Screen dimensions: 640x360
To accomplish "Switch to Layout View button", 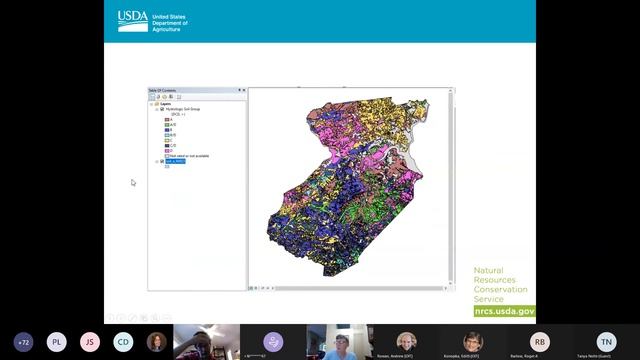I will point(256,288).
